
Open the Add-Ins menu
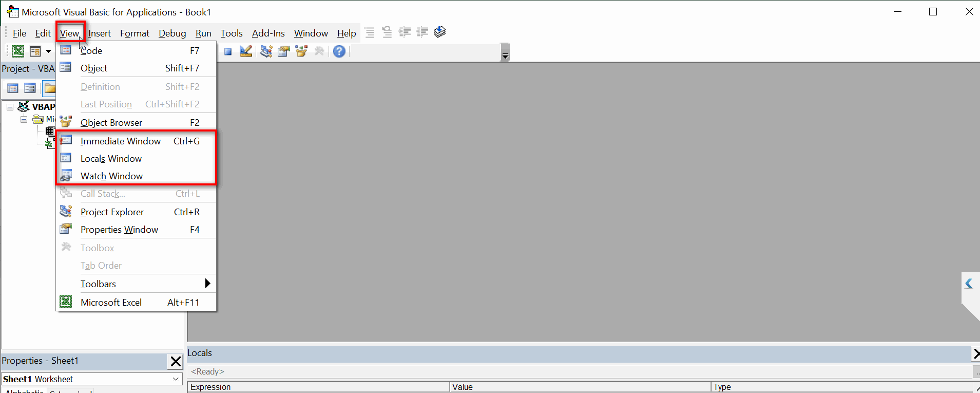268,33
